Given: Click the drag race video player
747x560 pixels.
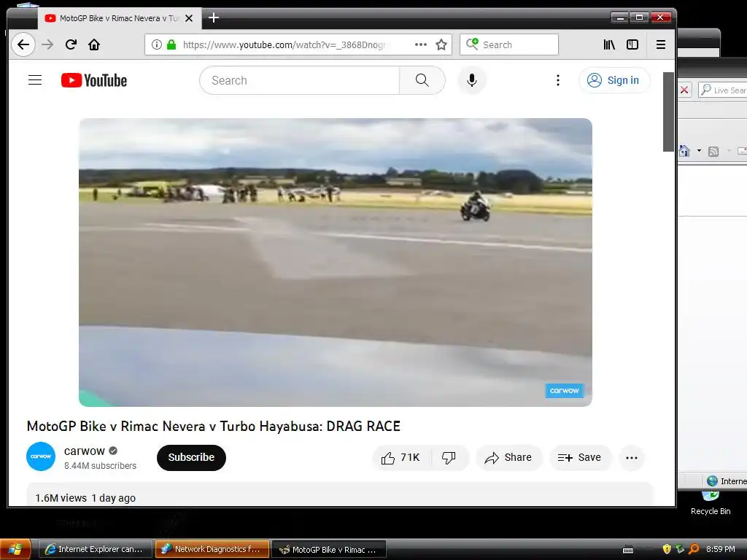Looking at the screenshot, I should point(336,262).
